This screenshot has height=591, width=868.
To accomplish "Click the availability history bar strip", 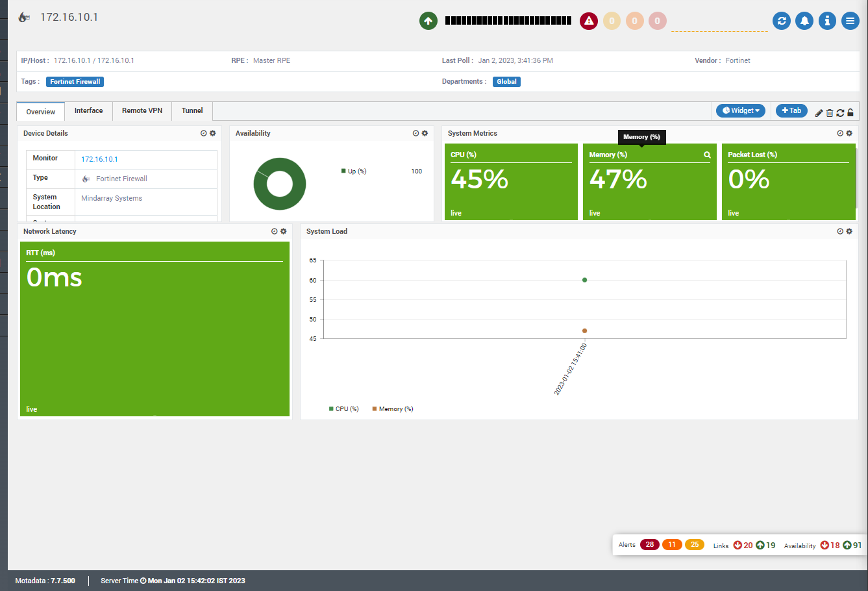I will pyautogui.click(x=508, y=21).
